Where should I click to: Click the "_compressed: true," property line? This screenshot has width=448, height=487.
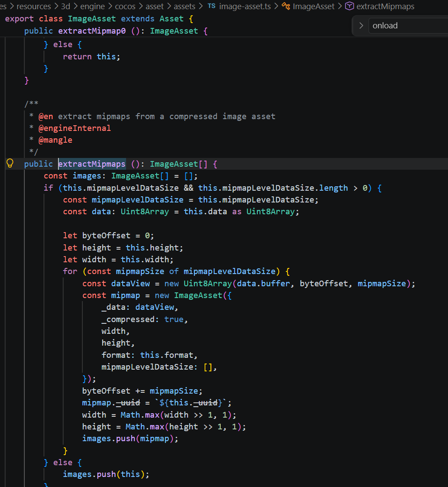point(145,319)
